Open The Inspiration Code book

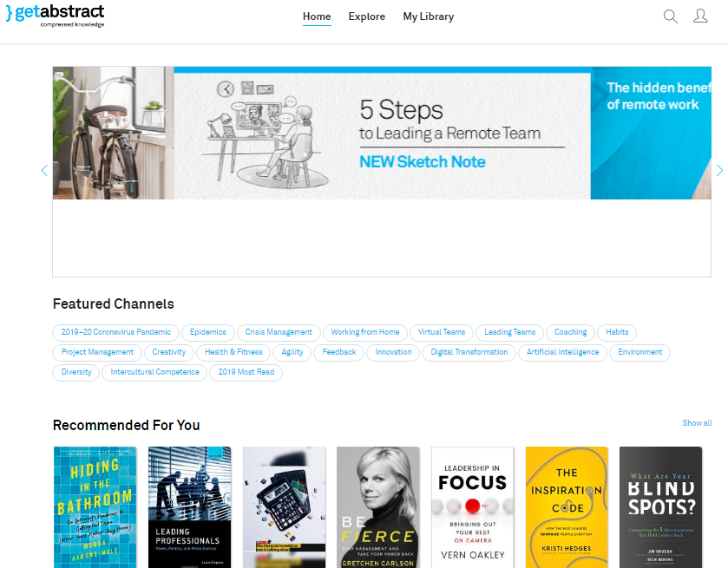[567, 507]
